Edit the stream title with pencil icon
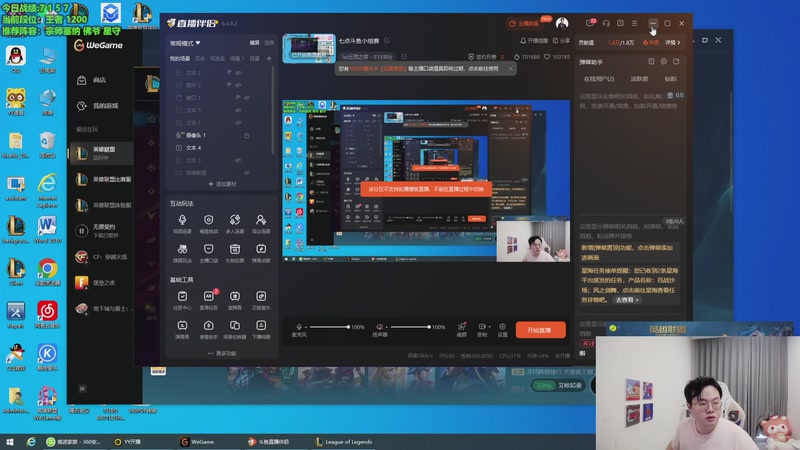The image size is (800, 450). click(x=387, y=40)
